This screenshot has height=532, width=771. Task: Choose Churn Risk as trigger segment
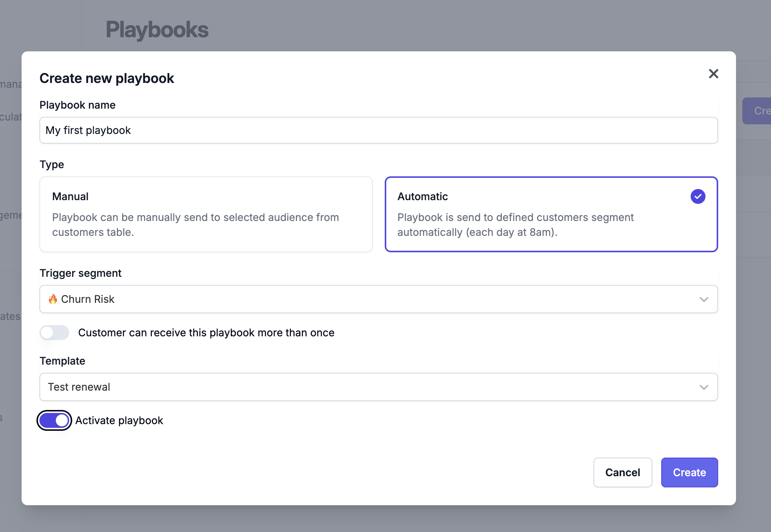click(x=378, y=299)
